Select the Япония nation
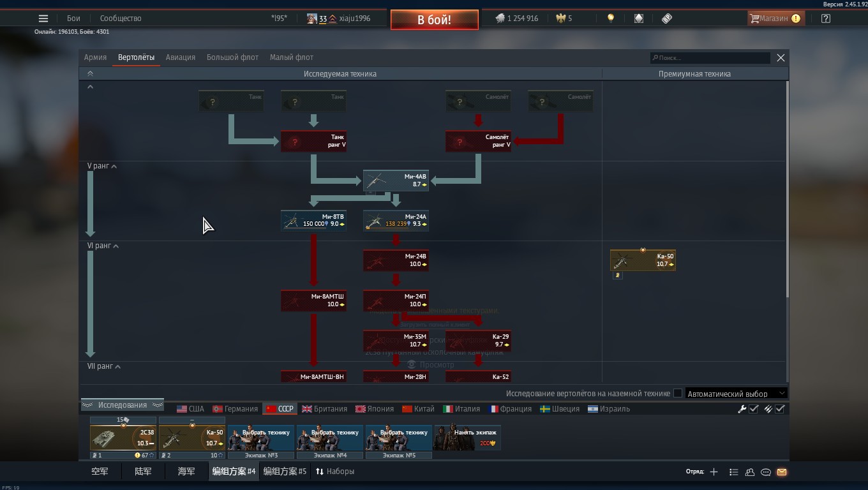The height and width of the screenshot is (490, 868). pos(375,409)
